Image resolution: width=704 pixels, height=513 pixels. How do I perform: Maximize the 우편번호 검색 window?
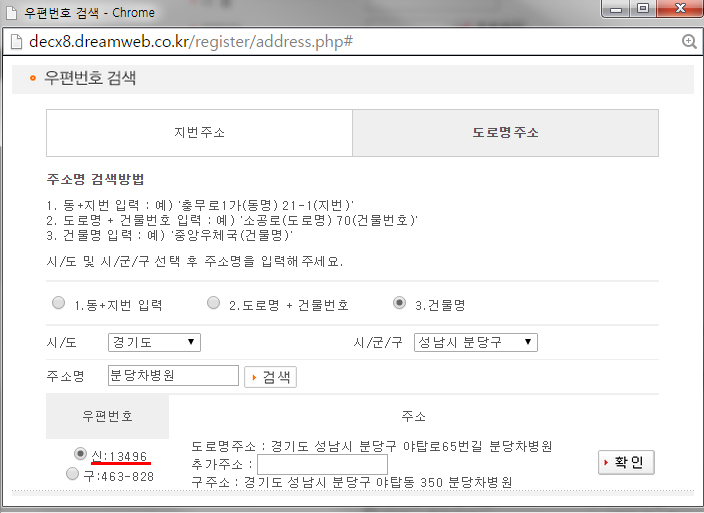point(641,10)
